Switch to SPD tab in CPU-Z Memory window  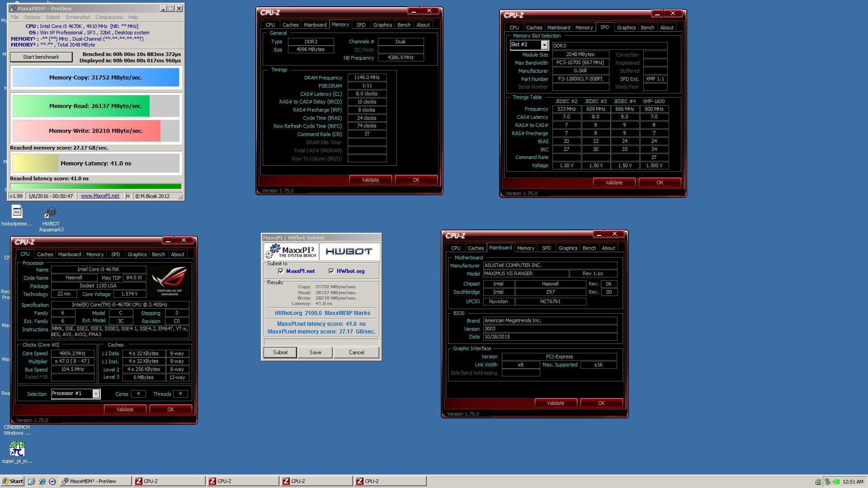pyautogui.click(x=361, y=25)
